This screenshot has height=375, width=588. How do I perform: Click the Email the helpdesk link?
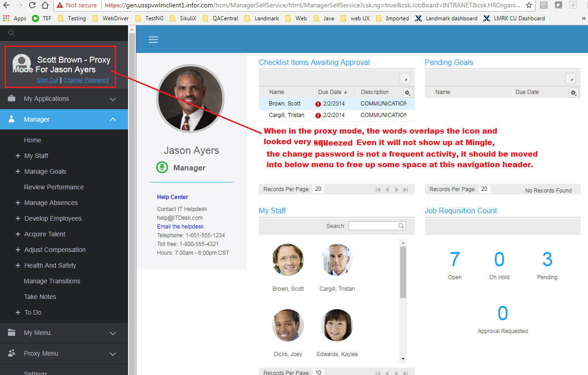coord(180,227)
